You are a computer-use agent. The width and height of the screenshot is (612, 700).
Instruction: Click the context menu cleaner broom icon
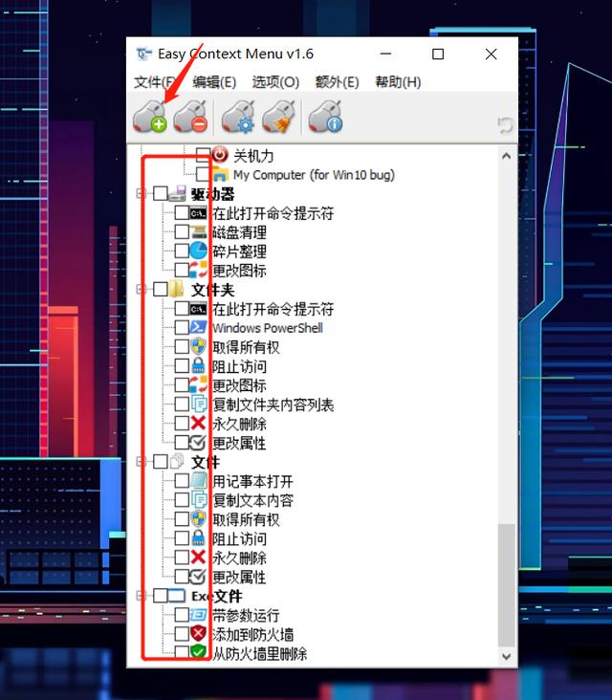(x=278, y=117)
